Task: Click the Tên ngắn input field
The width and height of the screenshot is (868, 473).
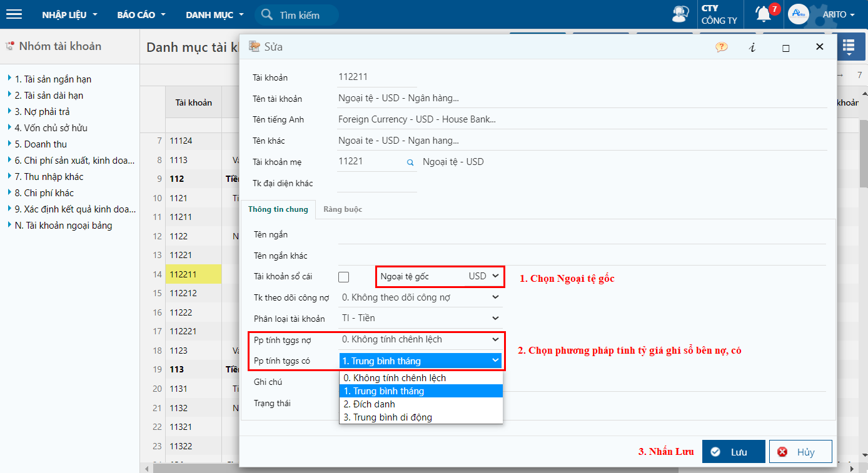Action: coord(582,235)
